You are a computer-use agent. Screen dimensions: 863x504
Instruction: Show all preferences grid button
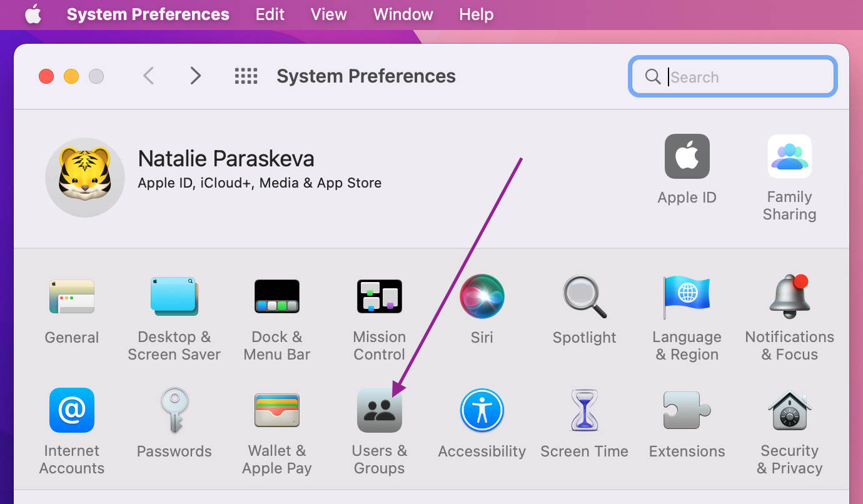[246, 76]
